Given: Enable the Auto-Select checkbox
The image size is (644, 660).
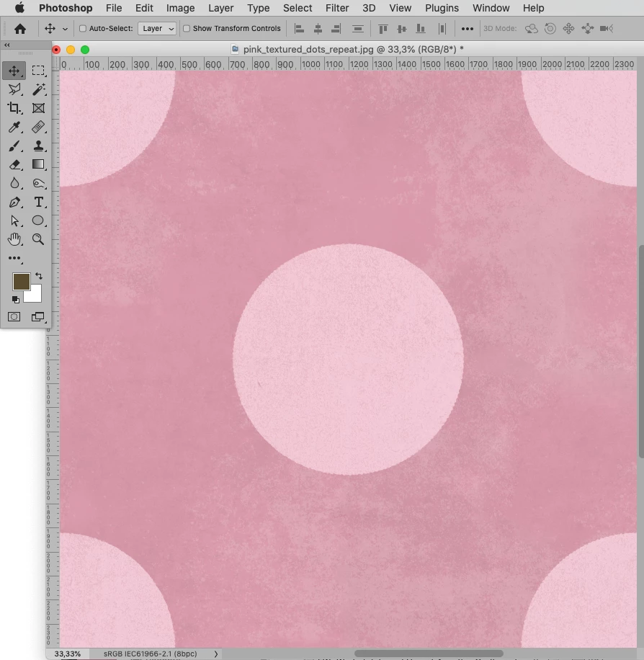Looking at the screenshot, I should (83, 28).
